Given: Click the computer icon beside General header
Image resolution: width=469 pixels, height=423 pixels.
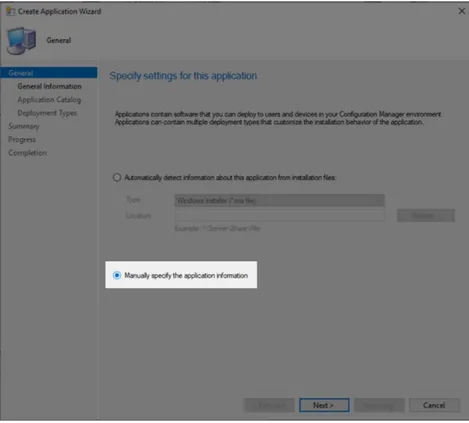Looking at the screenshot, I should (21, 41).
